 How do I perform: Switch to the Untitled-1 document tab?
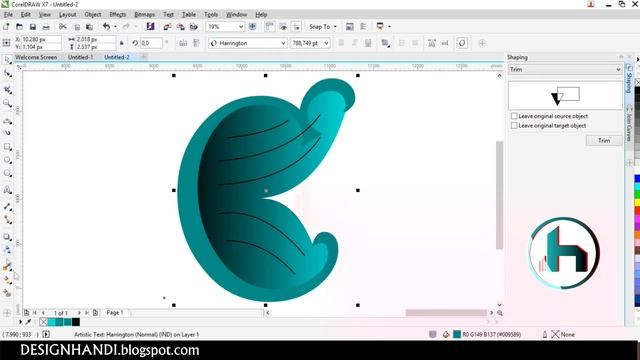[80, 57]
